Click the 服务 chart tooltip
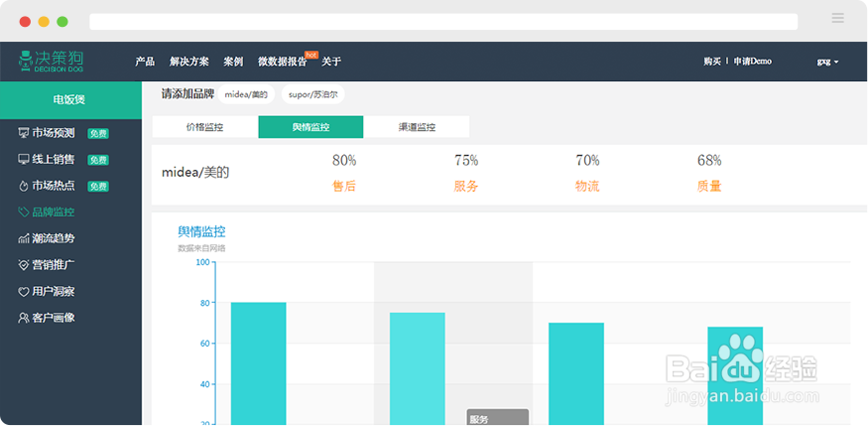868x426 pixels. point(498,418)
